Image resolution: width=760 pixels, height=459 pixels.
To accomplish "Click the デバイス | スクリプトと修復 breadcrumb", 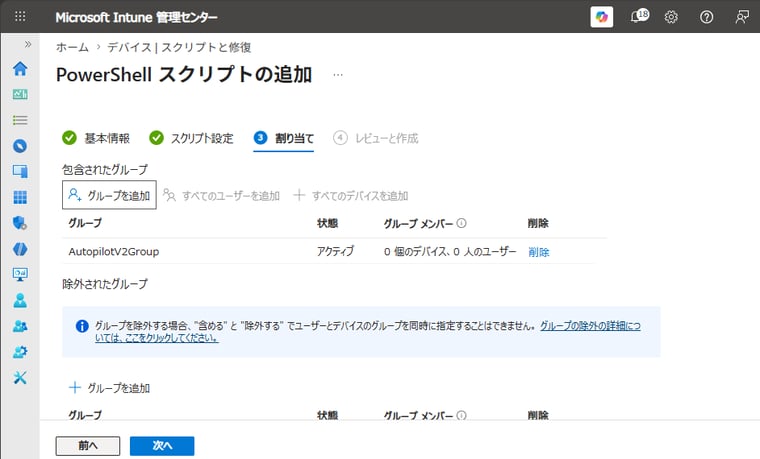I will pyautogui.click(x=179, y=47).
